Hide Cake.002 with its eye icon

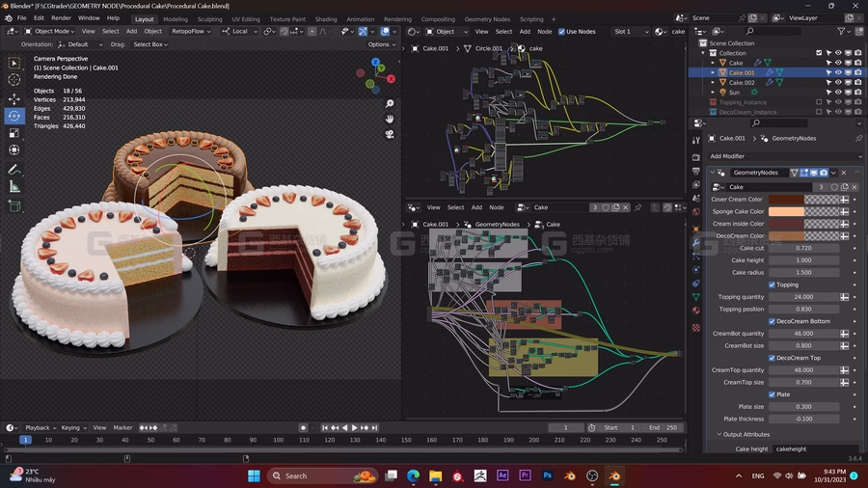(x=838, y=82)
